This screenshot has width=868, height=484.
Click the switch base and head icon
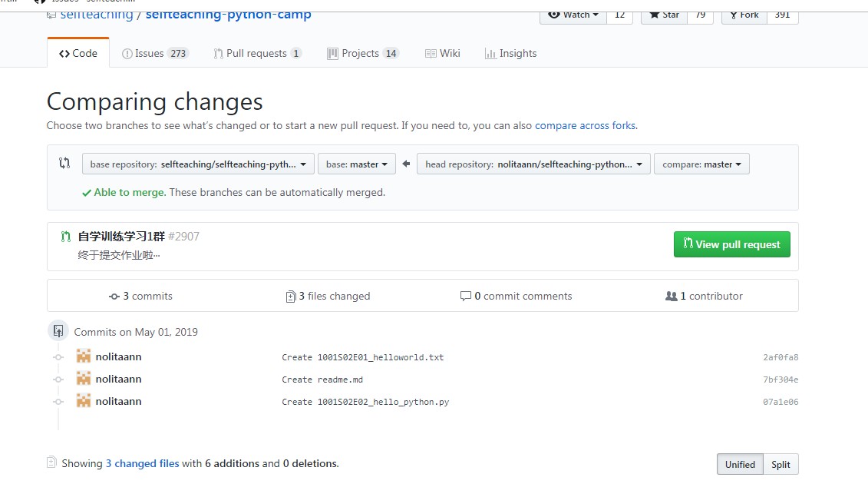coord(64,163)
